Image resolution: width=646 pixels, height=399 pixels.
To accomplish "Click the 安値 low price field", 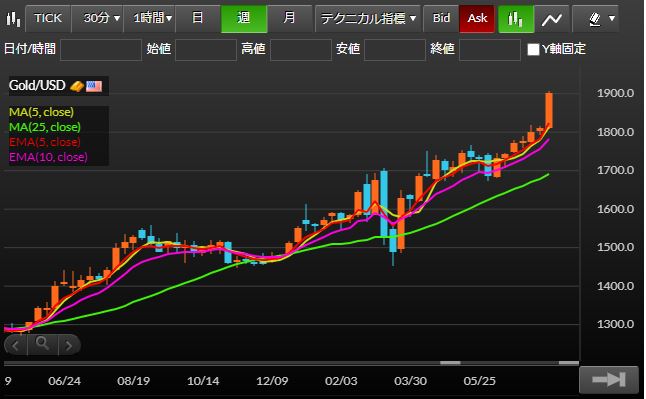I will tap(395, 49).
